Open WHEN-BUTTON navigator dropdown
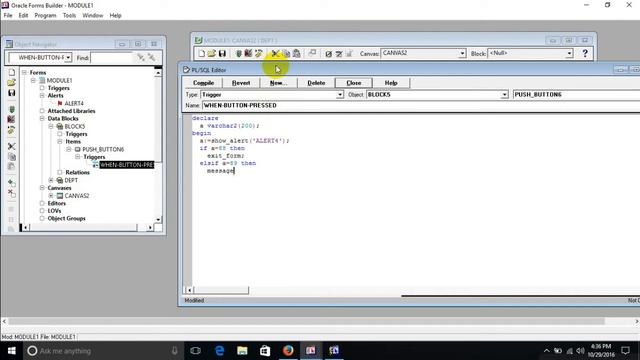 68,58
